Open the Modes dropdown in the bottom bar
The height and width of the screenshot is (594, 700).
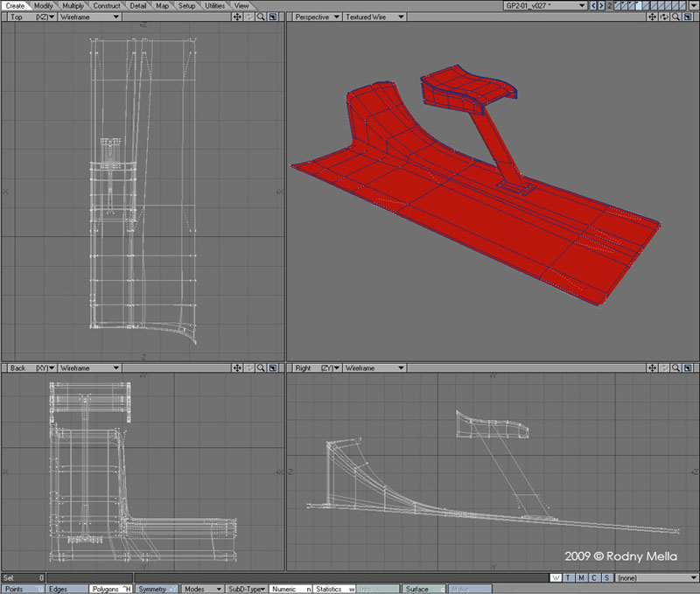(x=202, y=589)
